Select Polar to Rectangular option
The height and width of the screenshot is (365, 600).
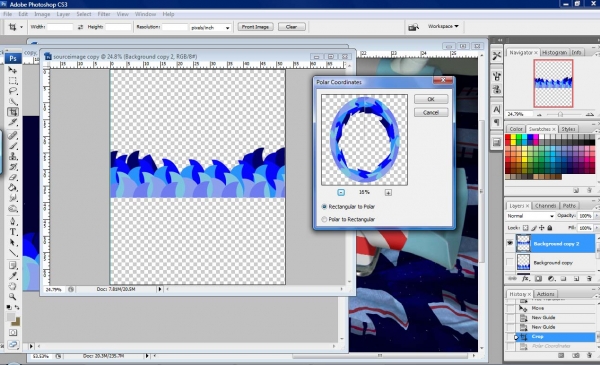pos(324,219)
